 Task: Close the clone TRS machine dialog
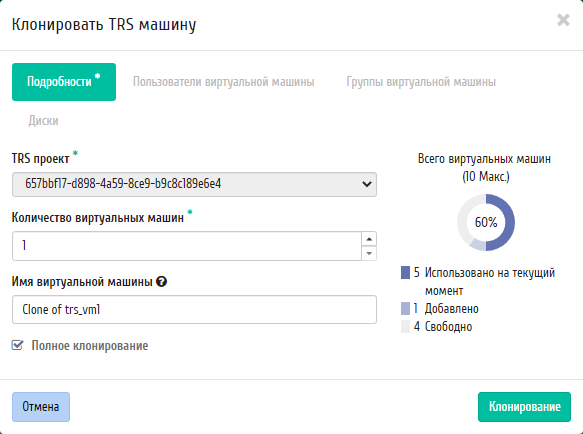[x=563, y=20]
